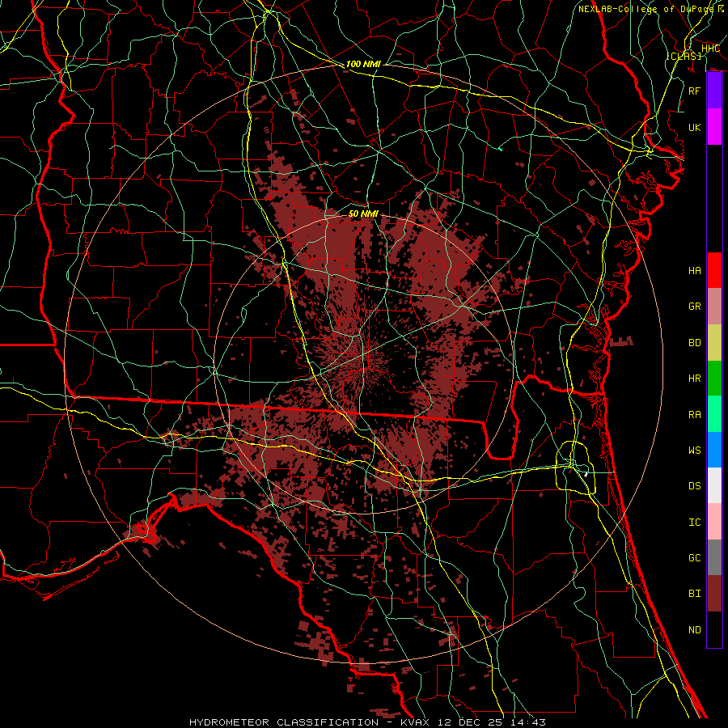Click the DS legend label
The height and width of the screenshot is (728, 728).
(x=694, y=486)
